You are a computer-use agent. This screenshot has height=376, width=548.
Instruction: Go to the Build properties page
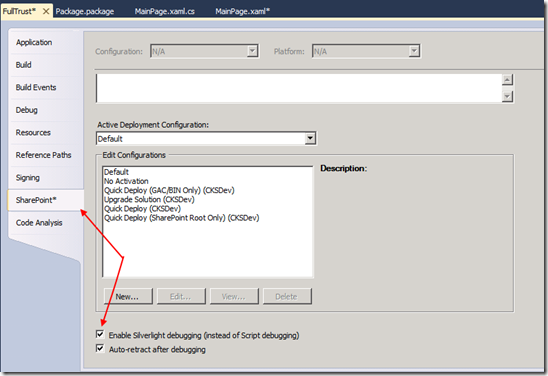[x=23, y=65]
